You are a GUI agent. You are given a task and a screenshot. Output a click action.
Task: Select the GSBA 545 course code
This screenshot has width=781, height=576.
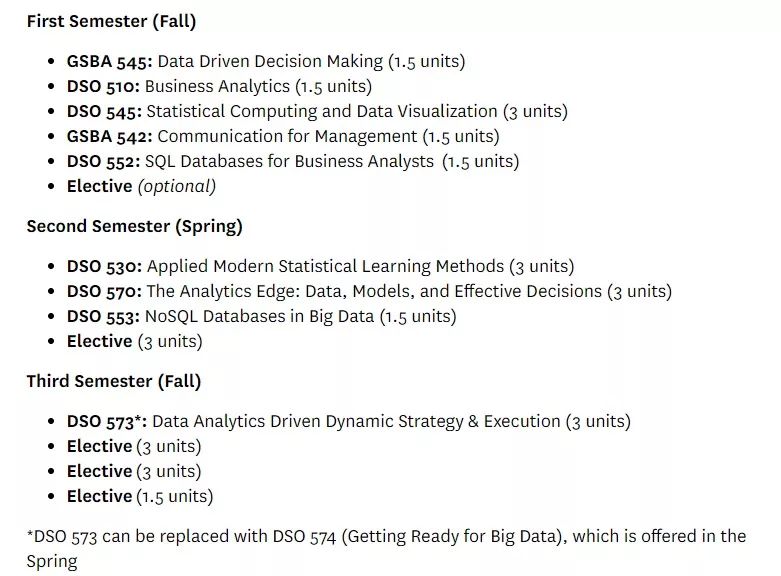point(109,61)
